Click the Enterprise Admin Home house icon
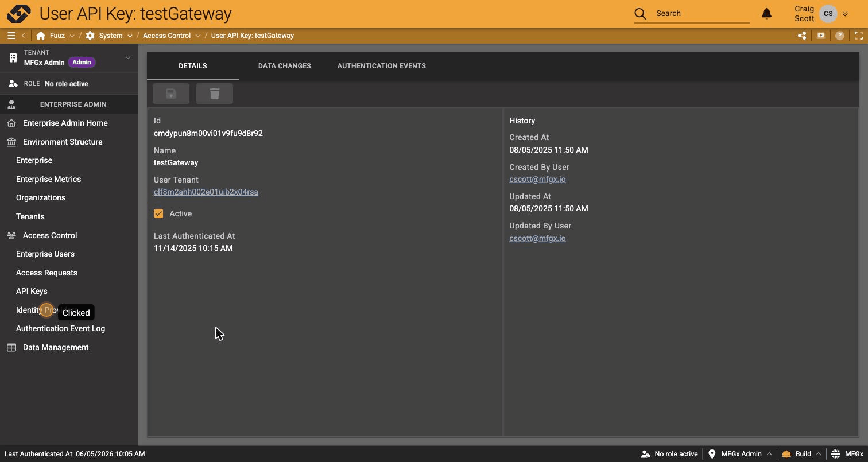 (11, 123)
